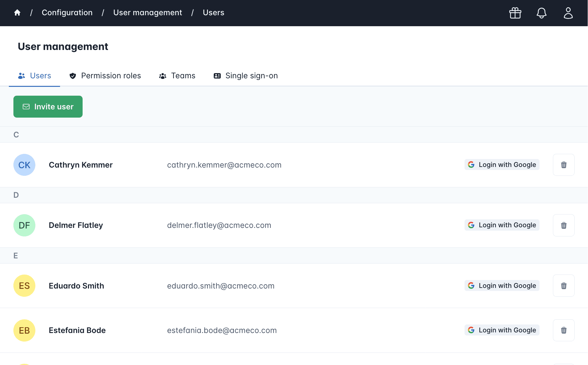Open the Teams tab
The image size is (588, 365).
click(x=177, y=76)
